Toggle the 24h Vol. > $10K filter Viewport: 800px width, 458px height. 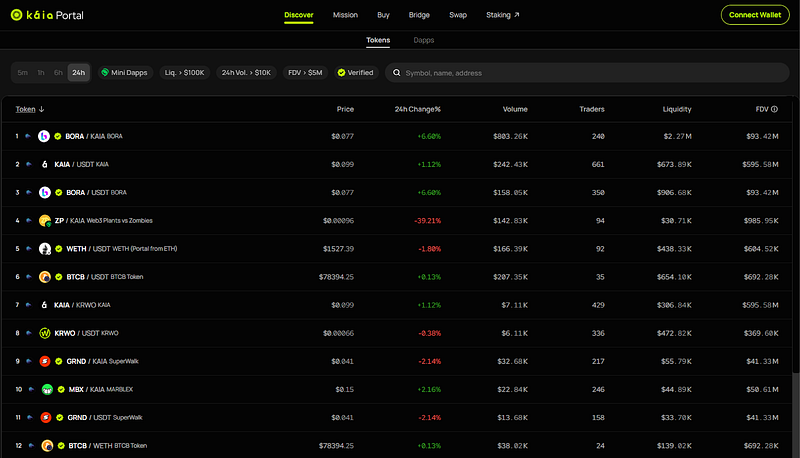click(x=246, y=72)
